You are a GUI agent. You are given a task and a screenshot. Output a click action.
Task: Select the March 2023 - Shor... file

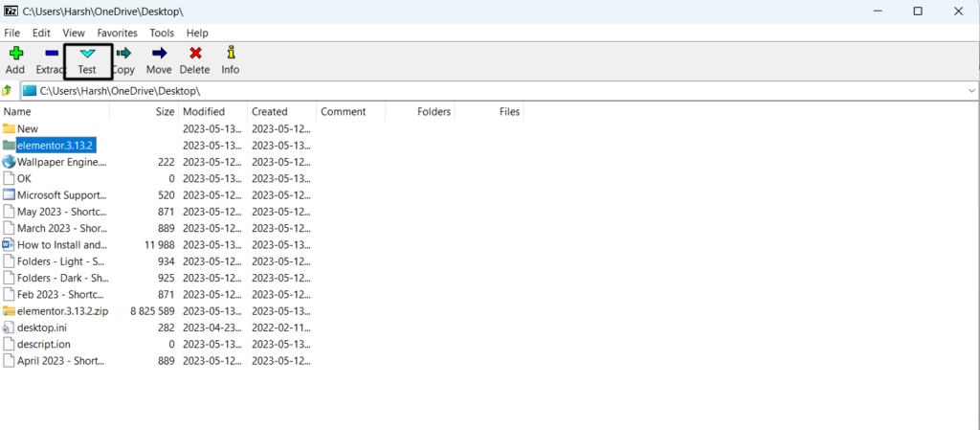coord(62,228)
